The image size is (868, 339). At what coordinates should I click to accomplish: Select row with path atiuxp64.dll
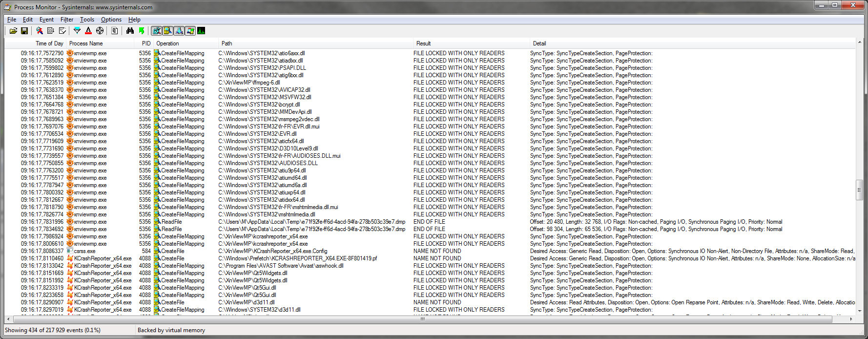430,192
